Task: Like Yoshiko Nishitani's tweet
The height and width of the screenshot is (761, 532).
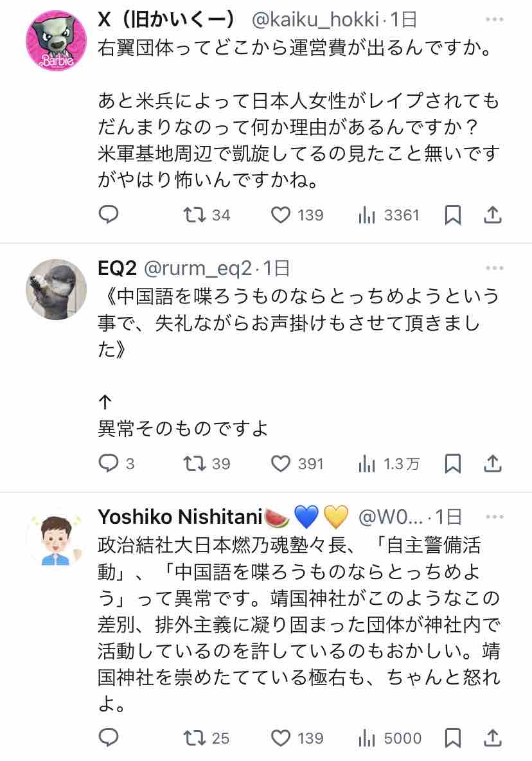Action: pyautogui.click(x=281, y=738)
